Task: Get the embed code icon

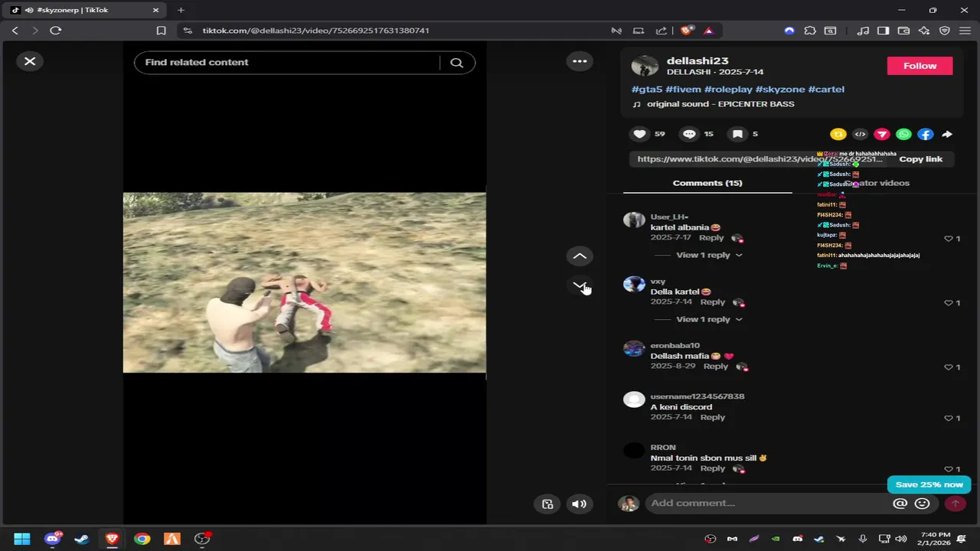Action: (x=860, y=134)
